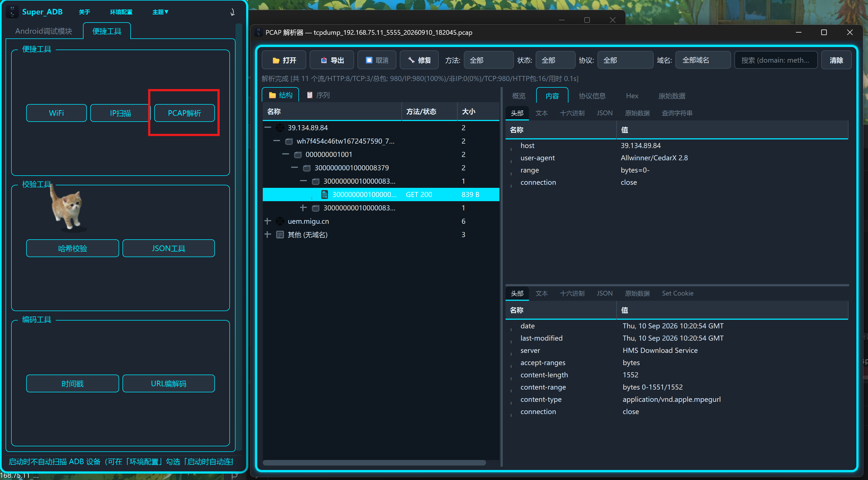
Task: Open the 方法 filter dropdown
Action: pyautogui.click(x=489, y=60)
